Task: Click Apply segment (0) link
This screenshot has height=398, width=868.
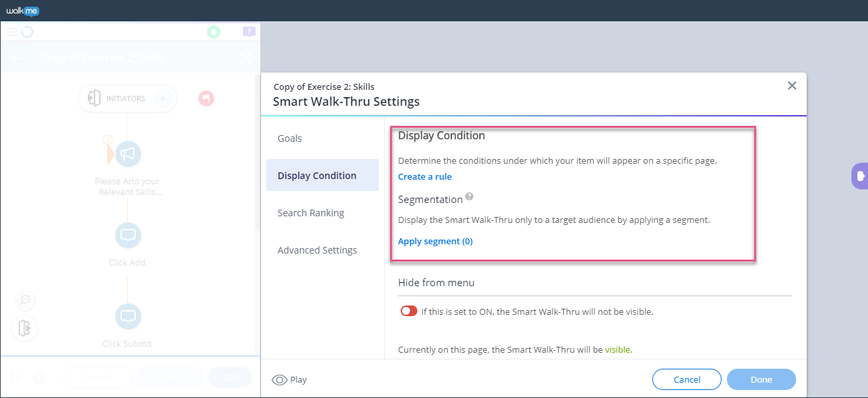Action: point(435,241)
